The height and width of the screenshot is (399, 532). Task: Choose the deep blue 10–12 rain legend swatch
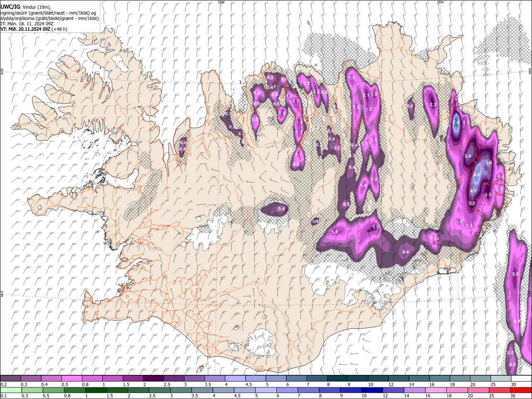point(372,390)
